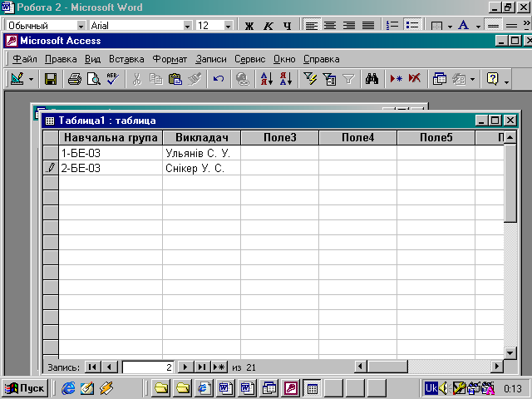Toggle bulleted list in Word toolbar
Screen dimensions: 532x399
tap(412, 25)
